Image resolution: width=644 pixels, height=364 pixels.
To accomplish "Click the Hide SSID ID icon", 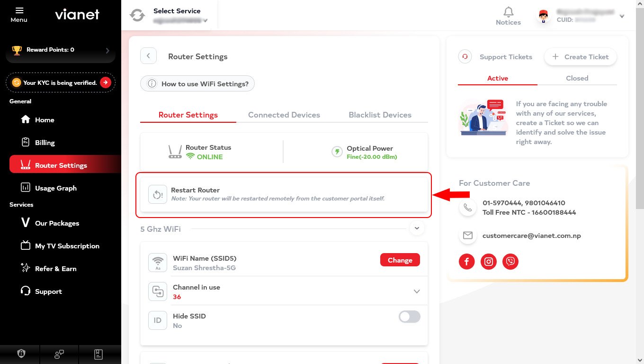I will (158, 320).
